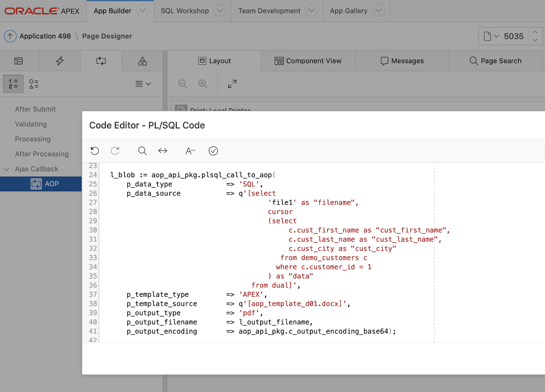Click the page number 5035 field

tap(514, 36)
